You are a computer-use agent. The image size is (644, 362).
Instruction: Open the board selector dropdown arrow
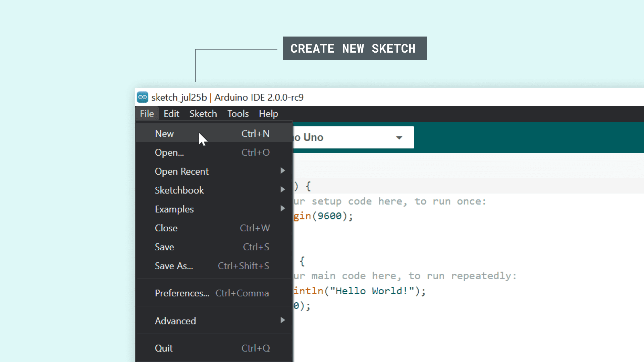pyautogui.click(x=399, y=137)
